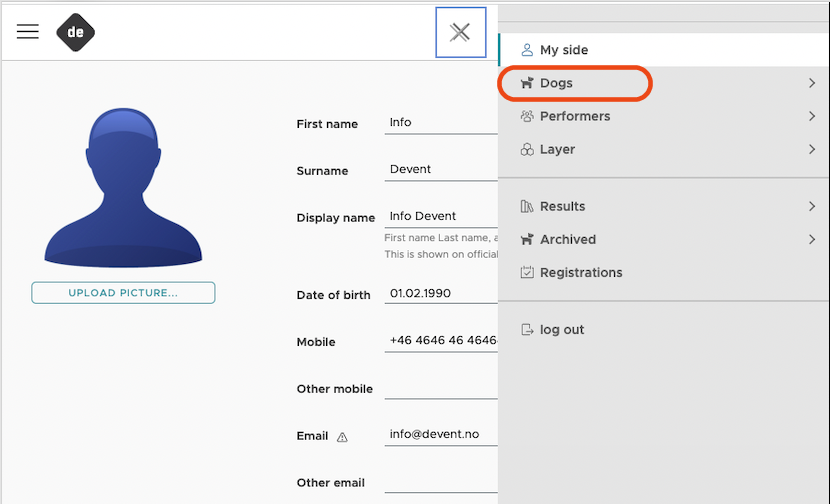Click the 'Email' label
Image resolution: width=830 pixels, height=504 pixels.
point(312,436)
